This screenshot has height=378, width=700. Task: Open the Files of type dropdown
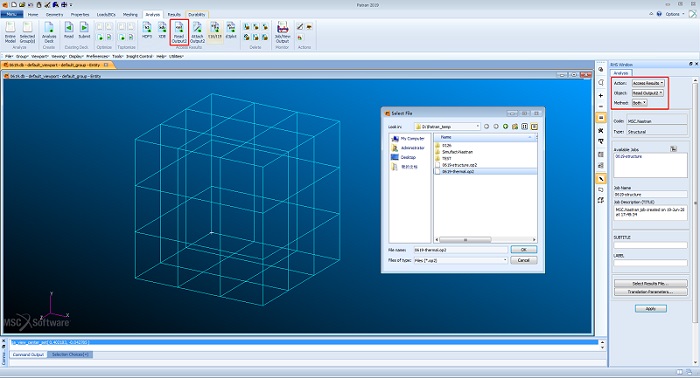click(x=461, y=260)
